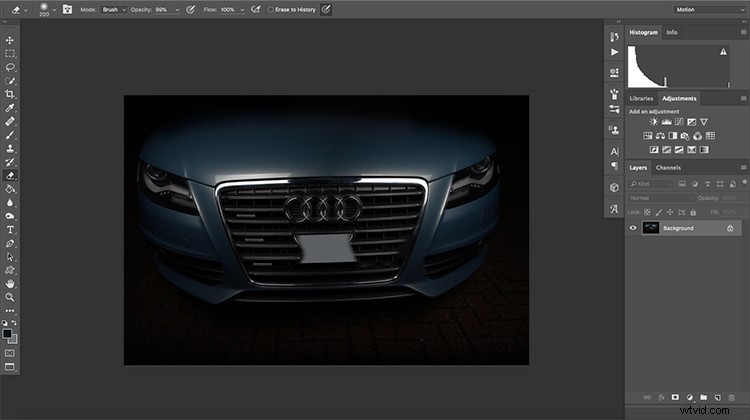Image resolution: width=750 pixels, height=420 pixels.
Task: Hide the Background layer visibility eye
Action: (x=633, y=228)
